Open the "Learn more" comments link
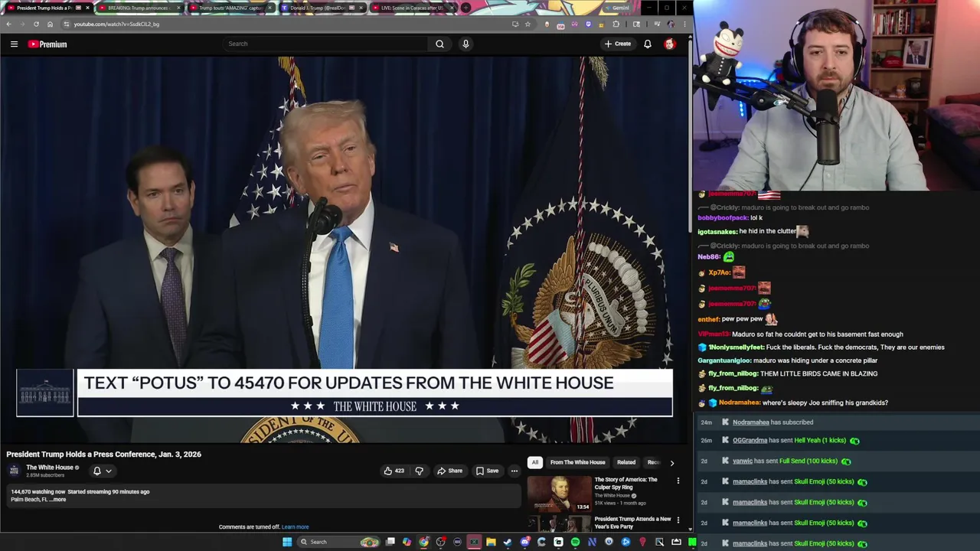Screen dimensions: 980x551 pos(295,527)
